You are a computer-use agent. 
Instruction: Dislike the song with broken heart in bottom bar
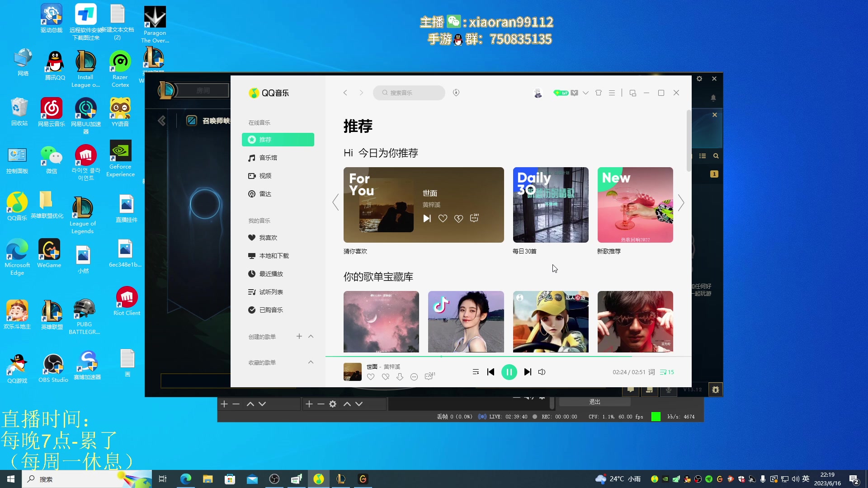385,376
